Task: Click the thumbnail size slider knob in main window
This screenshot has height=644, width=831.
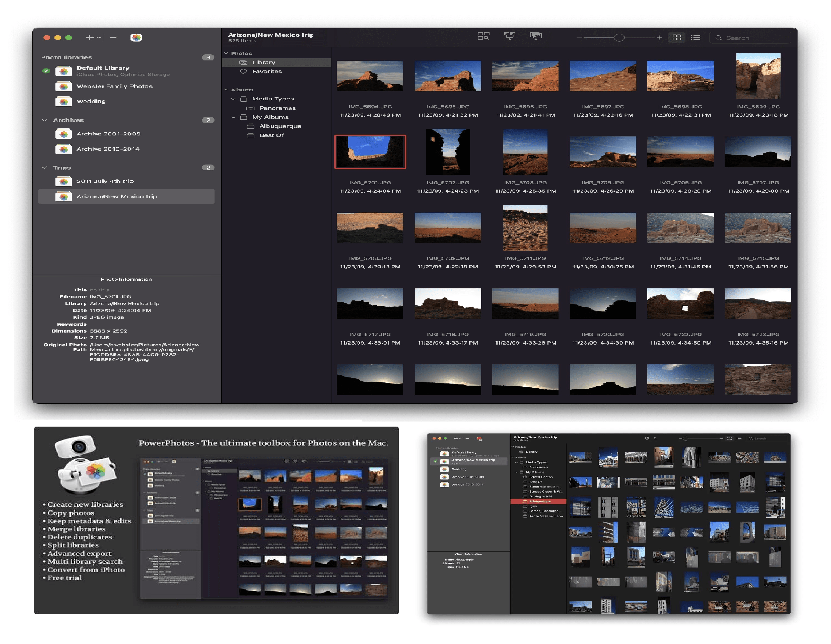Action: pyautogui.click(x=619, y=38)
